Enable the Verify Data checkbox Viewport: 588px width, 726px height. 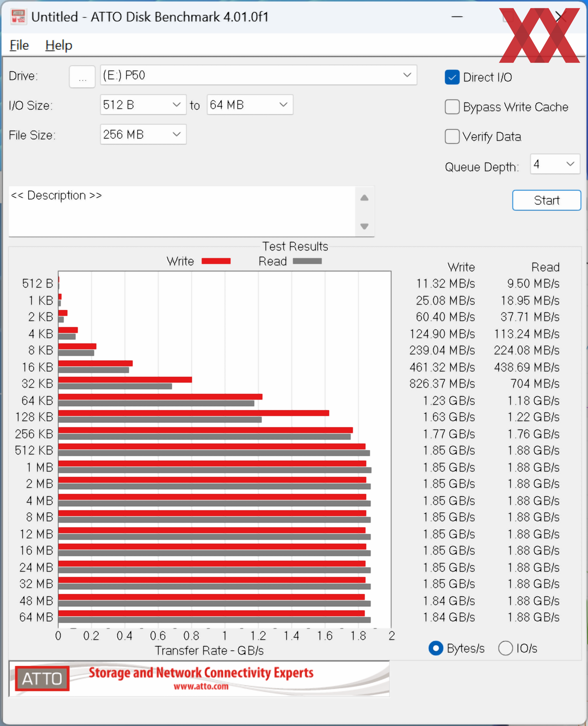click(x=452, y=137)
